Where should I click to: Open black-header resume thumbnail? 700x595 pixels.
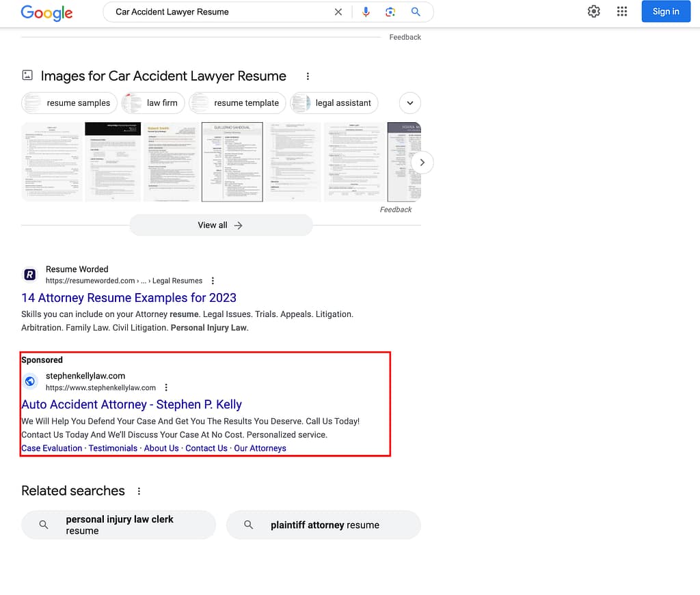pyautogui.click(x=113, y=162)
